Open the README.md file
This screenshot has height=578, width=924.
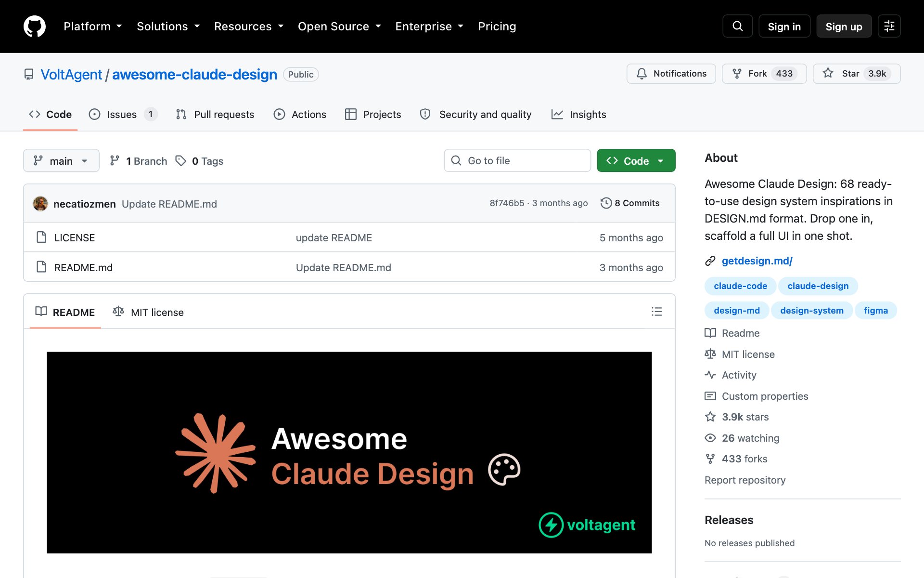[83, 267]
